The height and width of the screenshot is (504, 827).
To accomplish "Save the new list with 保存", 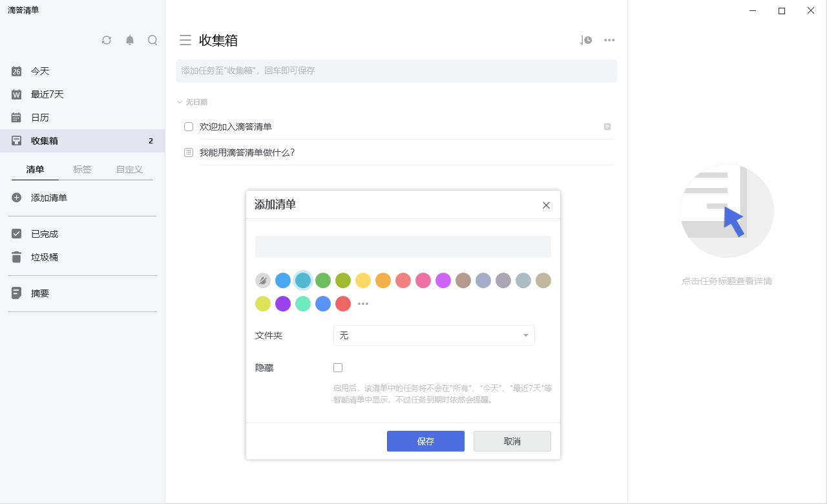I will (x=425, y=441).
